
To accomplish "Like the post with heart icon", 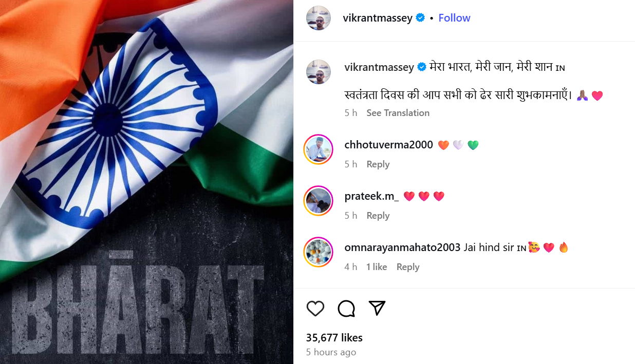I will coord(315,308).
